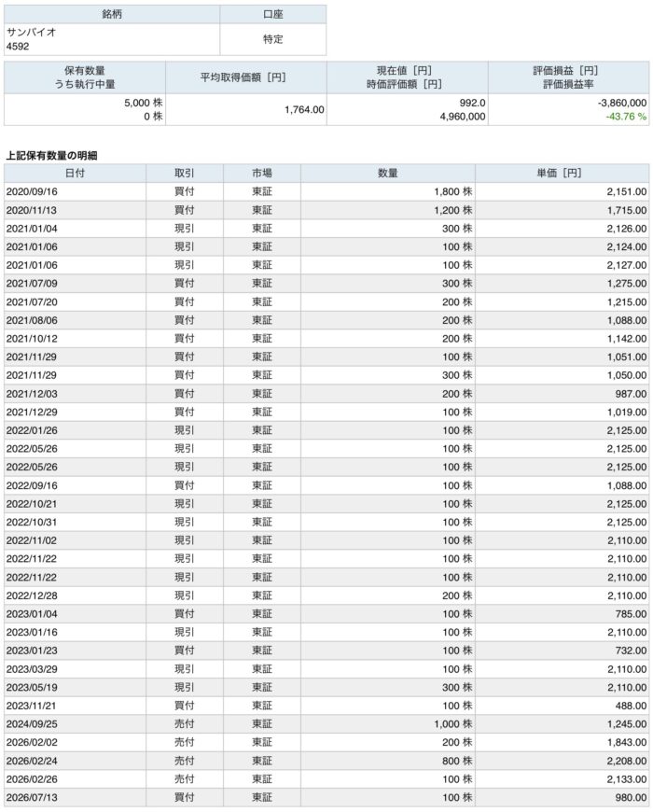This screenshot has height=812, width=653.
Task: Click unit price 1,843.00
Action: pos(627,743)
